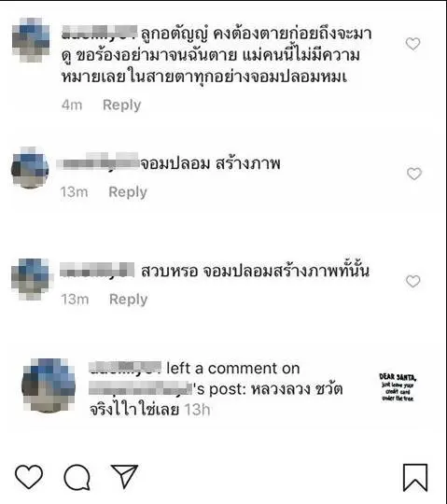Like the 4m-old top comment
Screen dimensions: 447x504
pyautogui.click(x=412, y=44)
